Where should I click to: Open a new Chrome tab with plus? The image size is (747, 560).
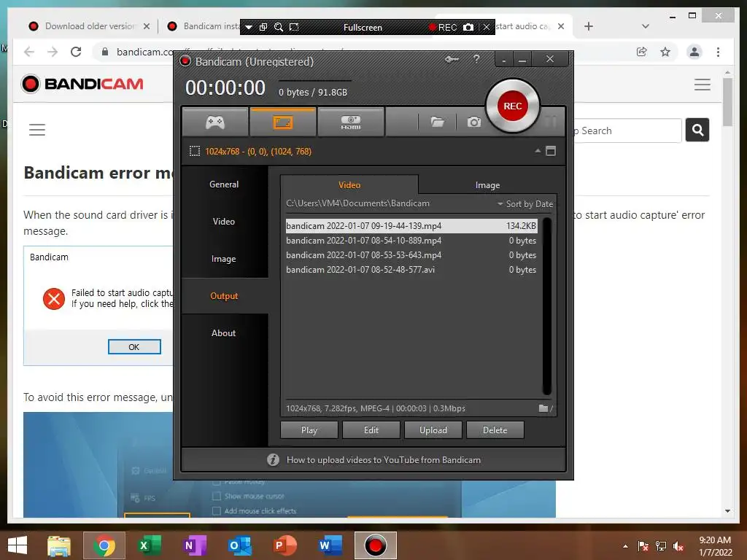[x=589, y=26]
